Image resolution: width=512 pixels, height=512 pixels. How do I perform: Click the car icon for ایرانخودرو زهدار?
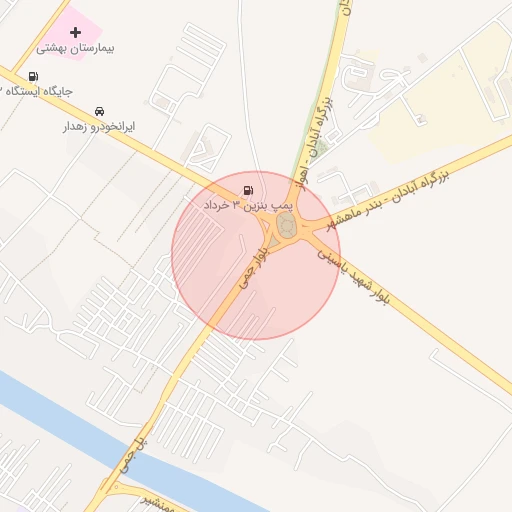(99, 111)
